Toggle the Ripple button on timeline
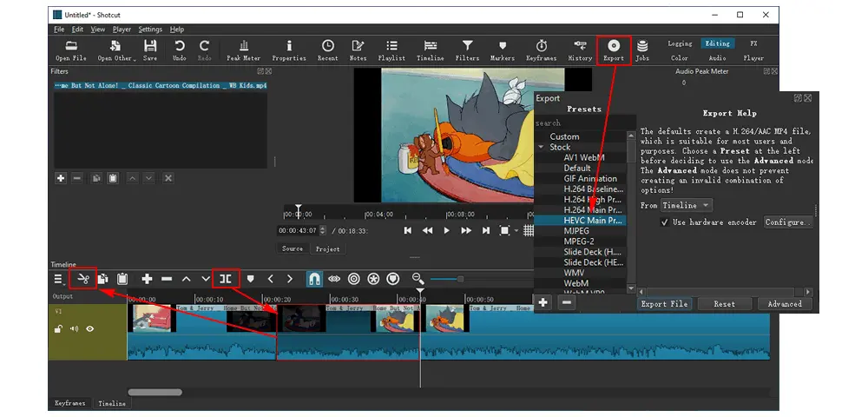The width and height of the screenshot is (868, 417). tap(354, 279)
